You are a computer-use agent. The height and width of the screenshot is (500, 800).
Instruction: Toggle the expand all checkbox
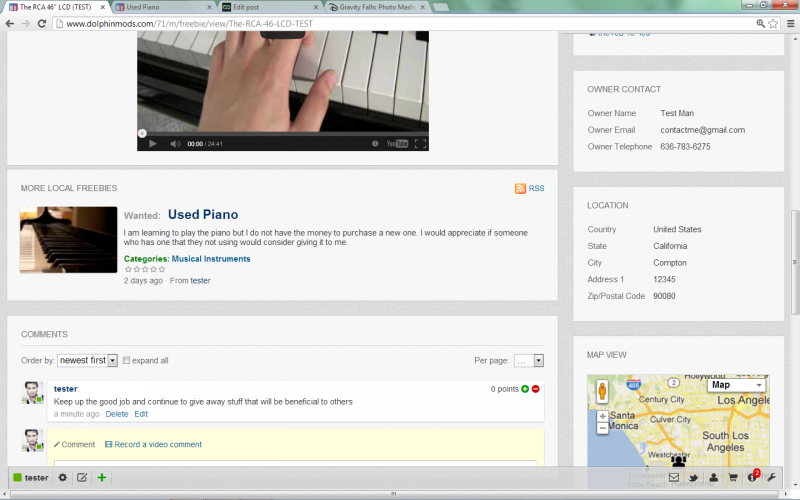(x=126, y=360)
